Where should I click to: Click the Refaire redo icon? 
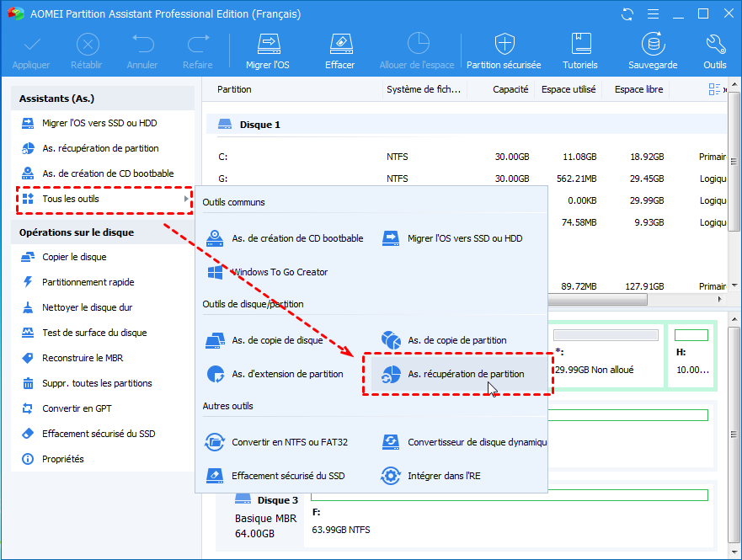(198, 44)
